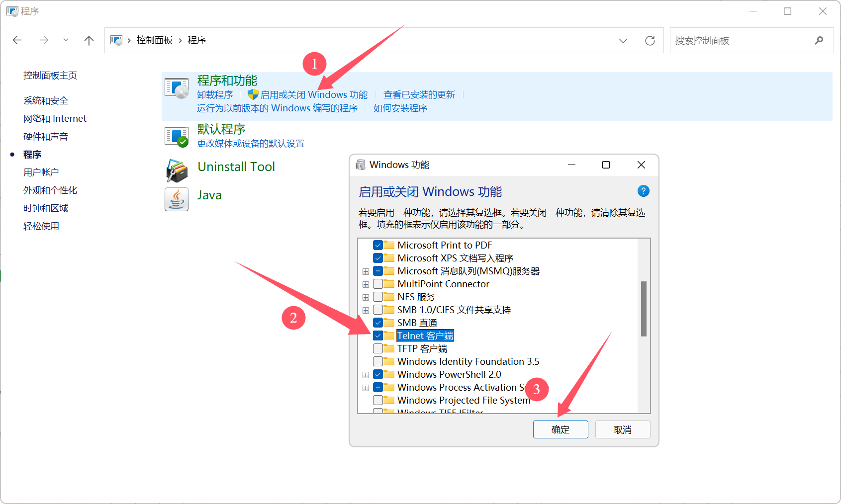Click the up arrow navigation icon
The width and height of the screenshot is (841, 504).
89,41
